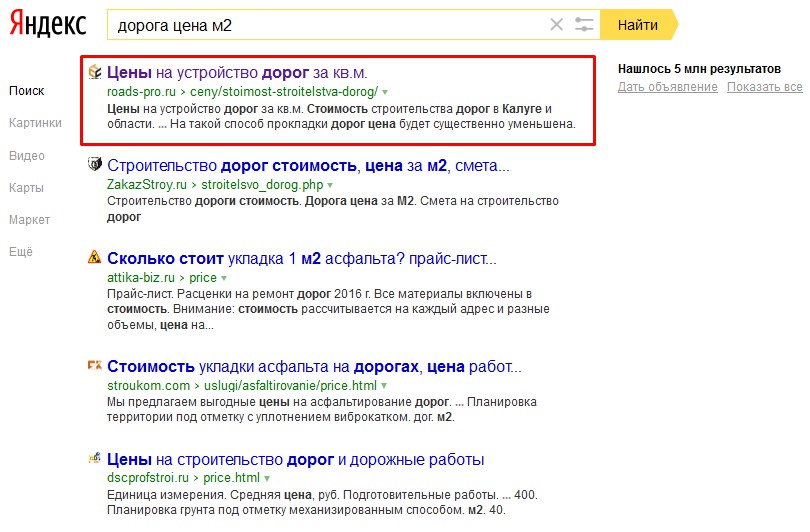Select the Поиск sidebar tab
This screenshot has height=532, width=810.
(x=27, y=91)
